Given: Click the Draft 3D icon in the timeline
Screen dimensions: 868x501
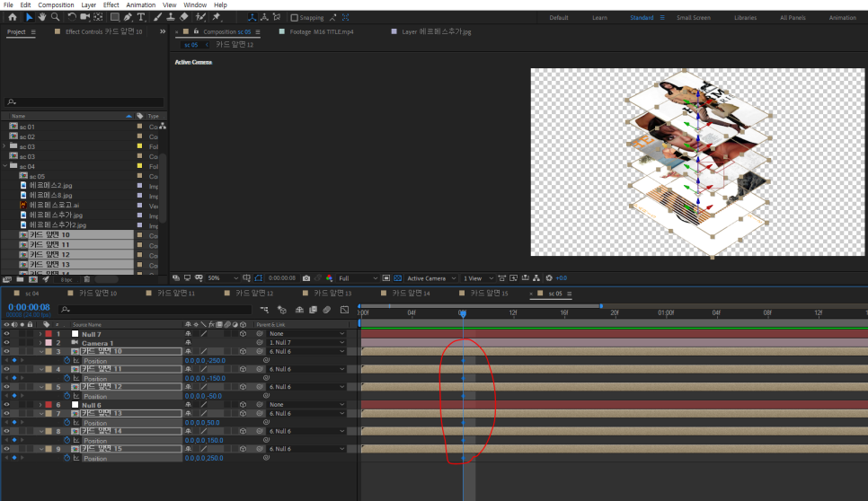Looking at the screenshot, I should point(282,310).
